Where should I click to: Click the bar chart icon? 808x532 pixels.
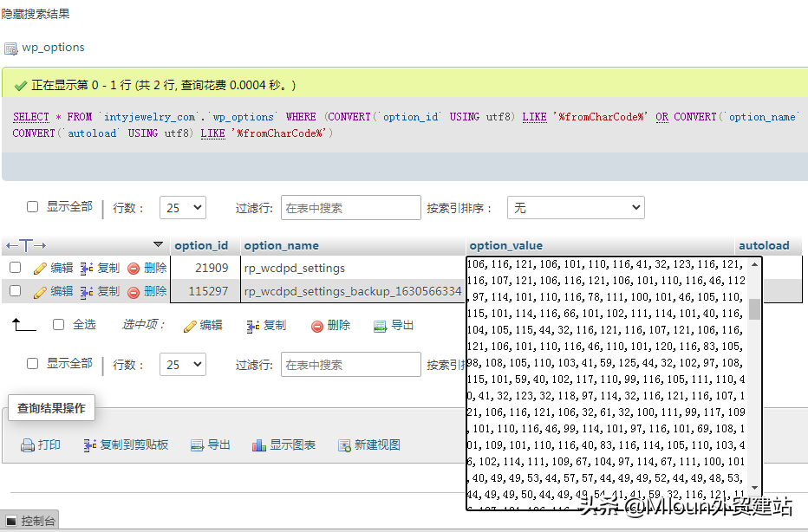[258, 445]
